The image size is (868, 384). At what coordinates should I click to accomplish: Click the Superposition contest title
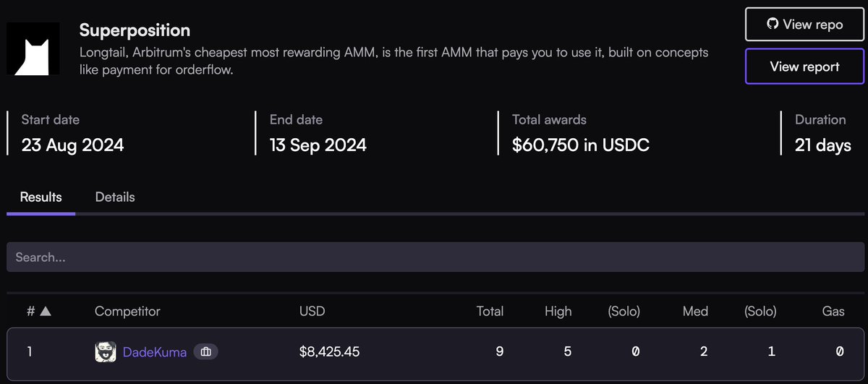tap(135, 30)
